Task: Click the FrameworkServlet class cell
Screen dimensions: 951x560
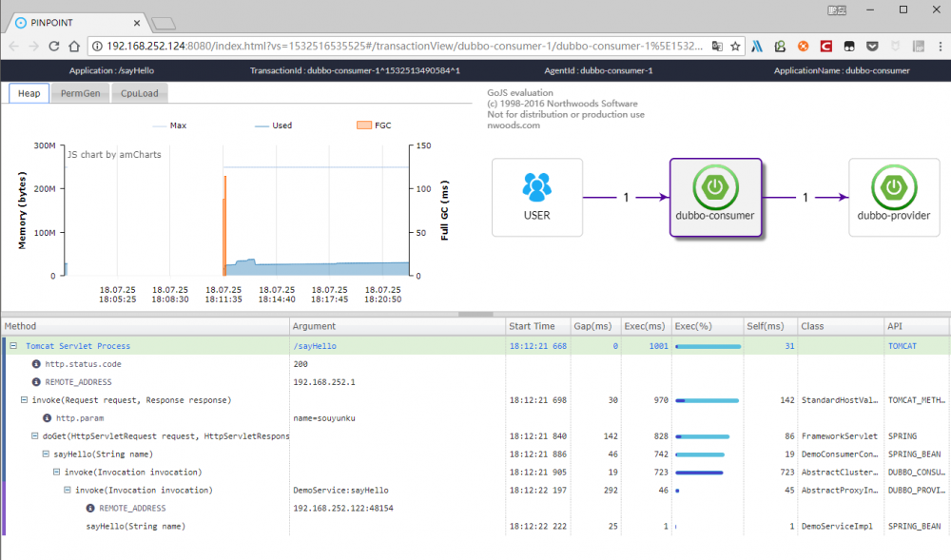Action: [841, 436]
